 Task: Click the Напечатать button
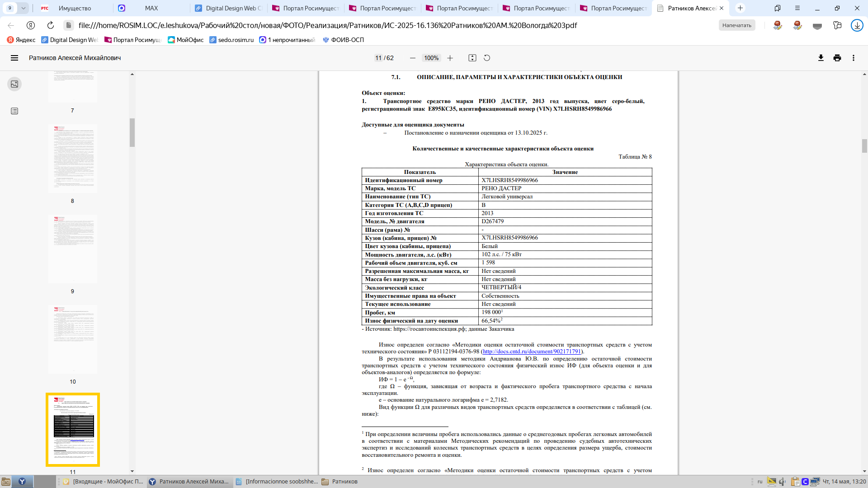click(x=737, y=25)
